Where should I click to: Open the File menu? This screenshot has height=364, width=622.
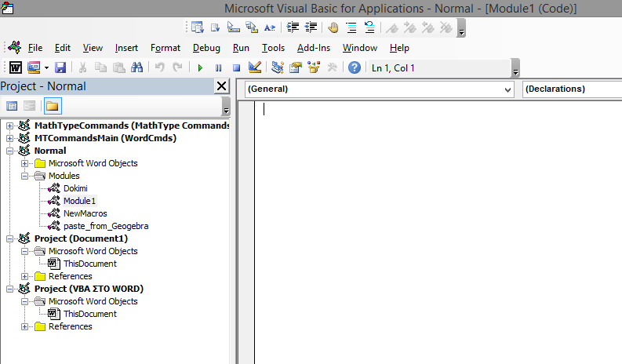(35, 48)
